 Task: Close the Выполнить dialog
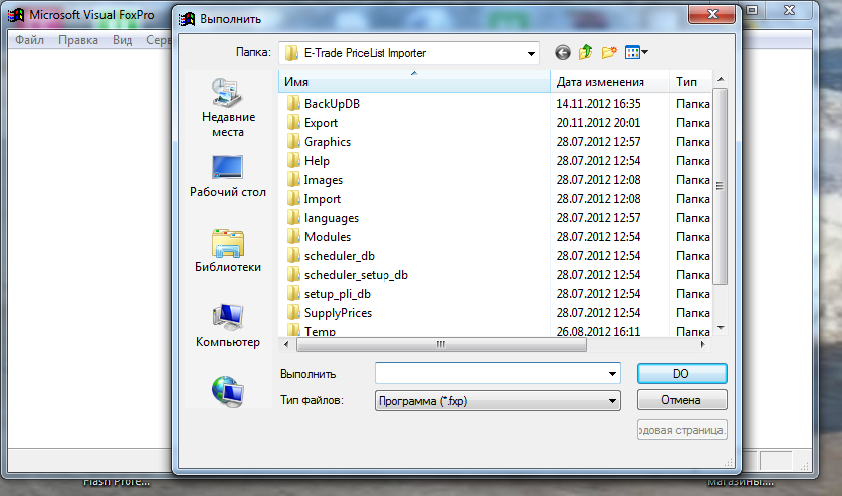click(x=712, y=14)
